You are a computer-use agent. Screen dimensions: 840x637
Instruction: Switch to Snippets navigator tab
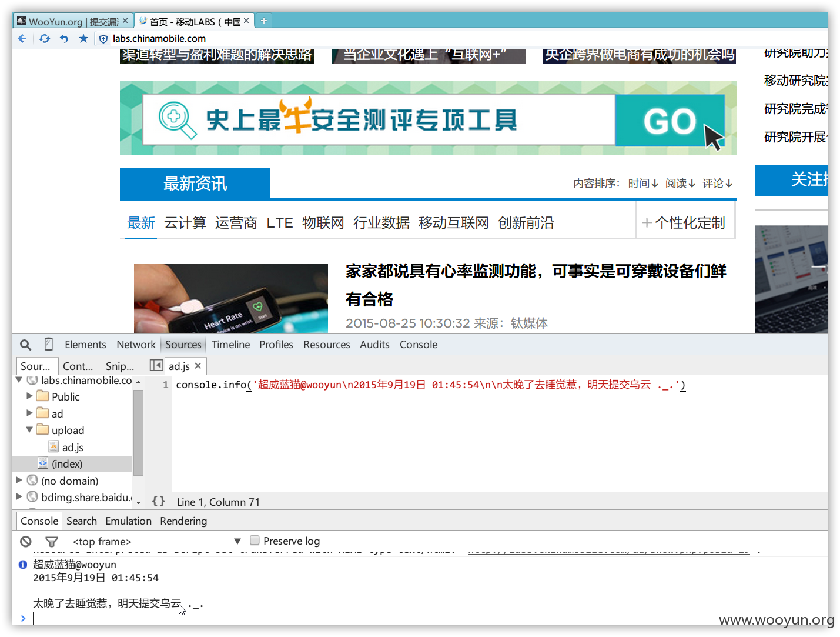coord(120,366)
